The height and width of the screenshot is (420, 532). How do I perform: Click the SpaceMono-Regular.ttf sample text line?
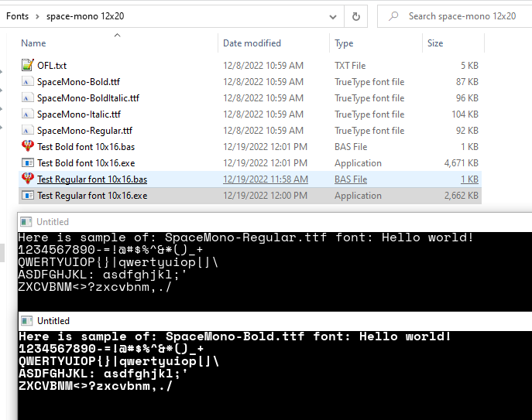point(245,237)
